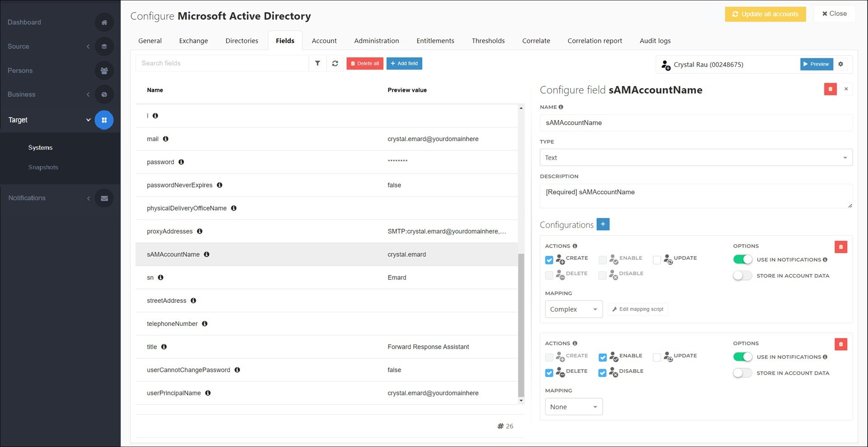Select the userCannotChangePassword row
868x447 pixels.
(326, 370)
